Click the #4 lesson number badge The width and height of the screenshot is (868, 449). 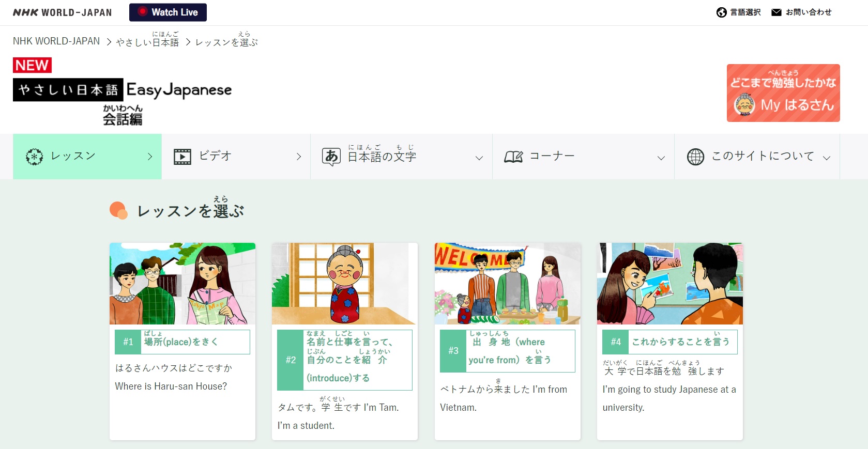616,342
